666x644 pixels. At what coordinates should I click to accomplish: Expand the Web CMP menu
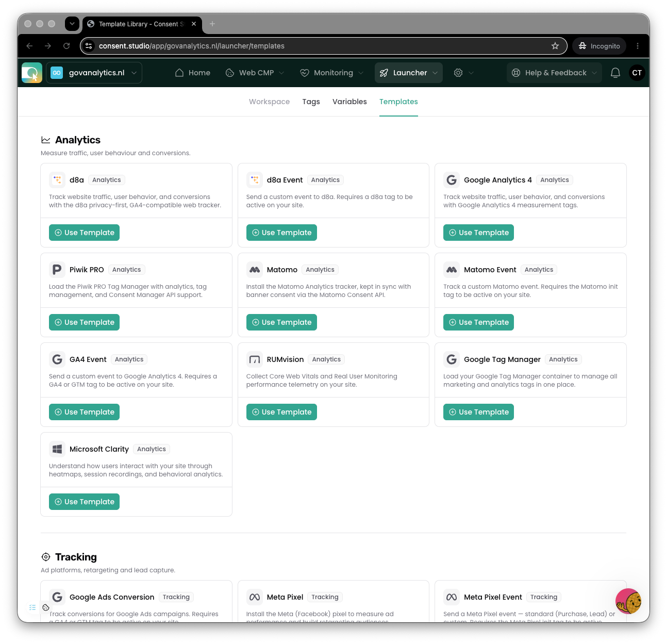pyautogui.click(x=255, y=73)
